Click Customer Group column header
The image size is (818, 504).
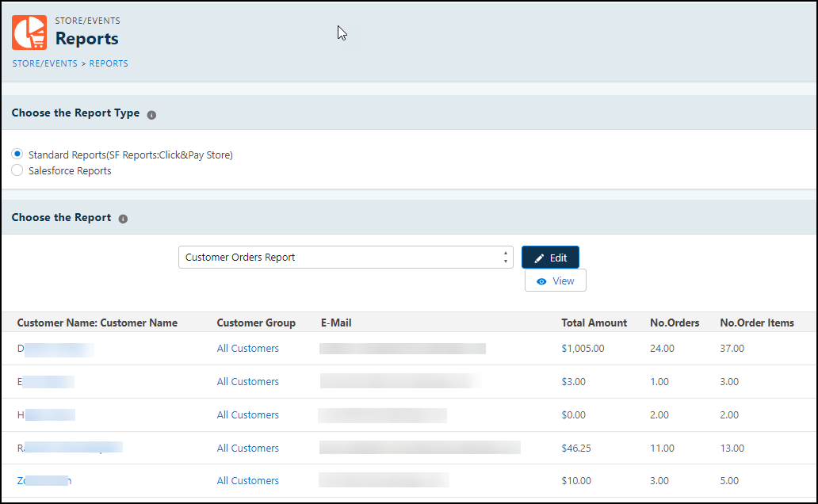click(256, 323)
